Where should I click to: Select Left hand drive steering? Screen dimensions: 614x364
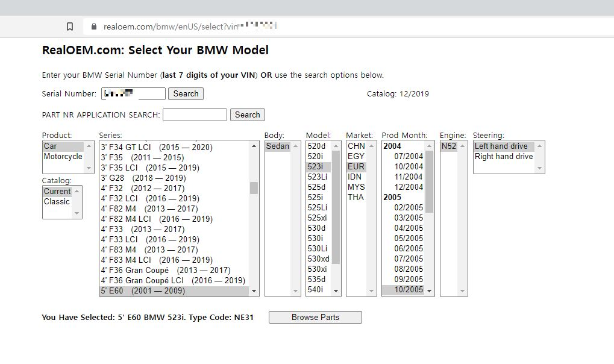coord(504,146)
